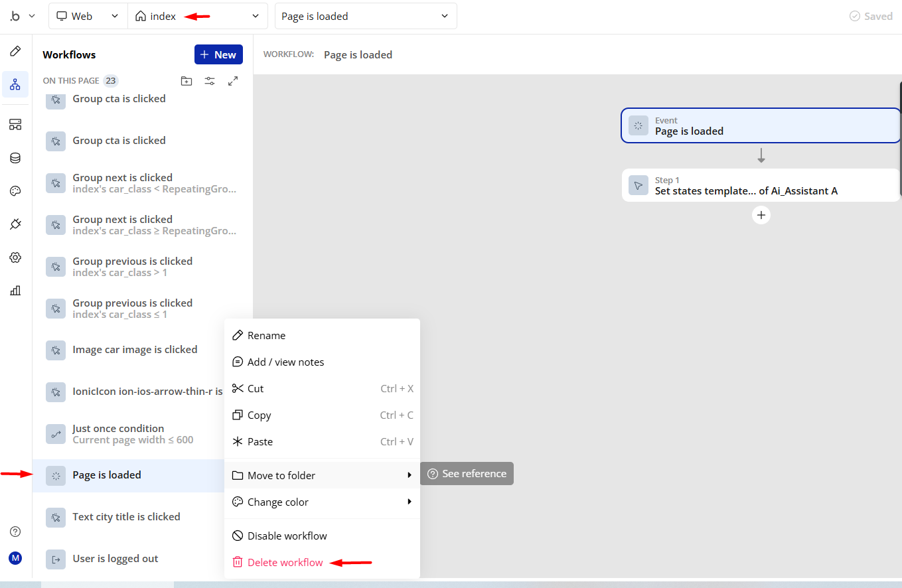
Task: Click the See reference link
Action: tap(467, 473)
